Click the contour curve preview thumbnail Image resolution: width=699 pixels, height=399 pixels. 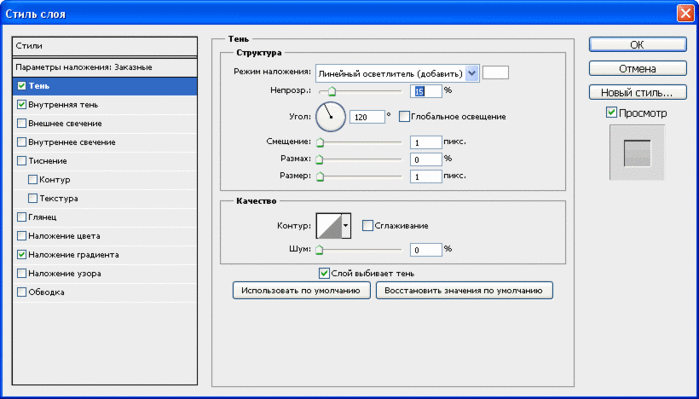pos(329,226)
